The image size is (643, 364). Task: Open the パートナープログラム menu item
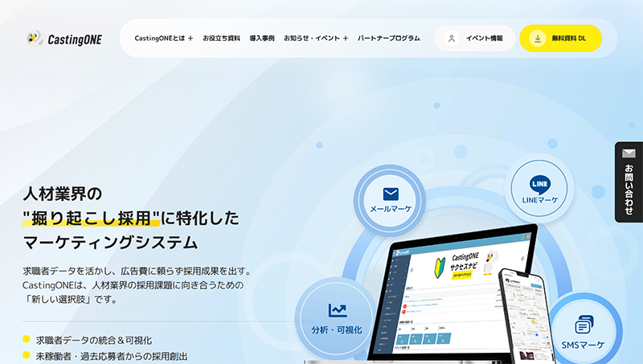(389, 38)
